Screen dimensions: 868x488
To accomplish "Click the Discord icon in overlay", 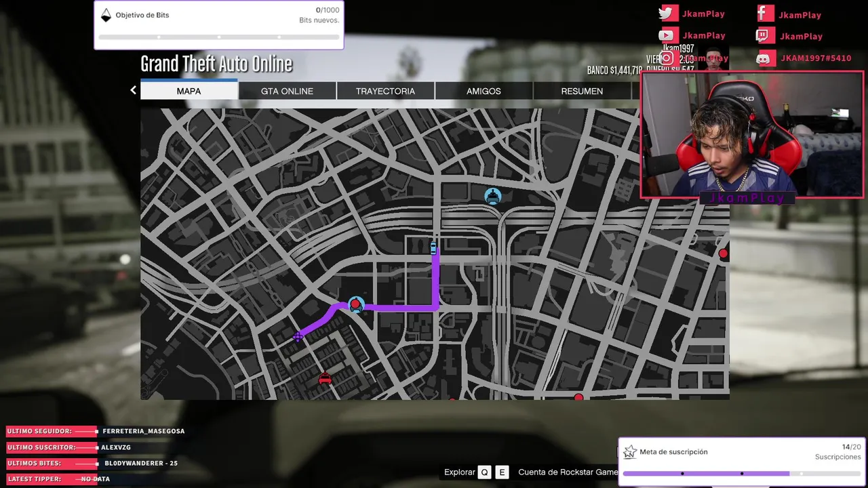I will coord(765,58).
